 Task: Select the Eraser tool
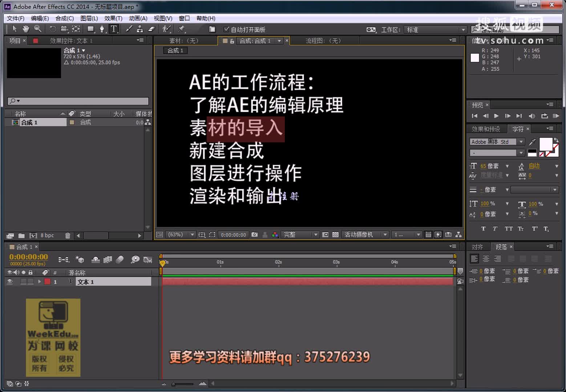click(151, 29)
